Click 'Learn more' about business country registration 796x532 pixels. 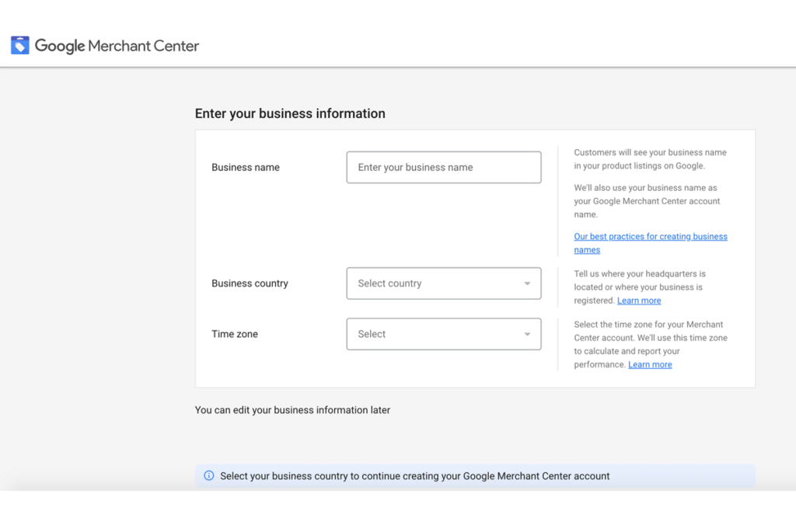[x=639, y=301]
